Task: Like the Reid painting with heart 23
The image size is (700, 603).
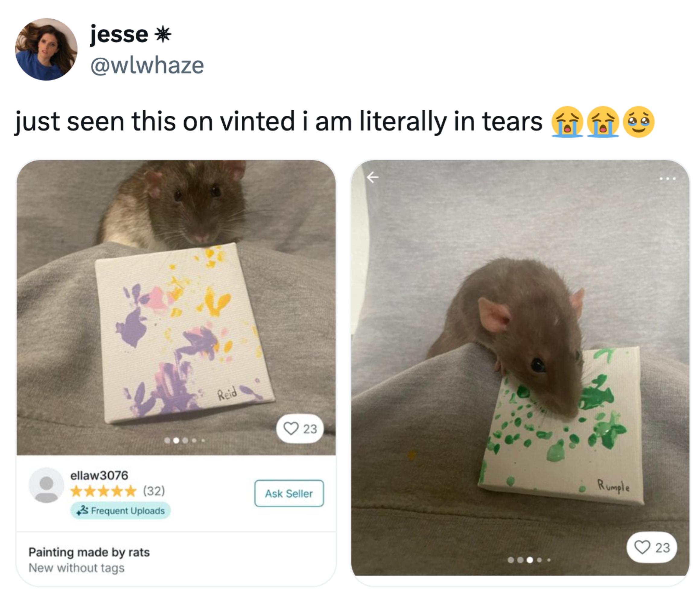Action: point(300,428)
